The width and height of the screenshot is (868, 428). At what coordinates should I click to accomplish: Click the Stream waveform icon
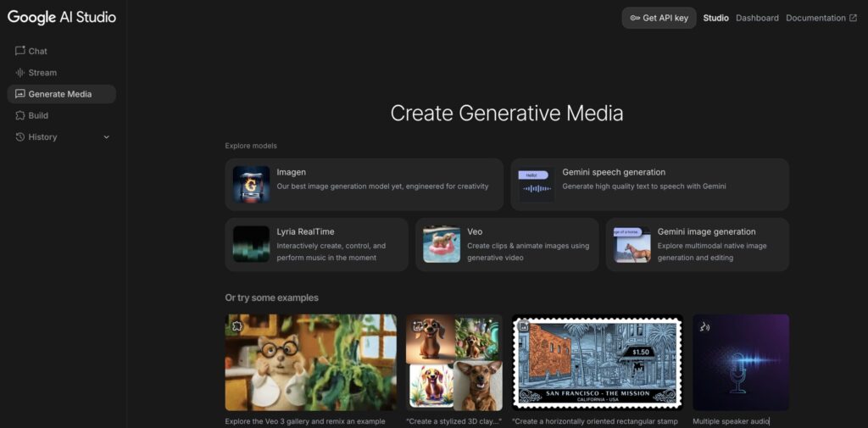[x=20, y=73]
